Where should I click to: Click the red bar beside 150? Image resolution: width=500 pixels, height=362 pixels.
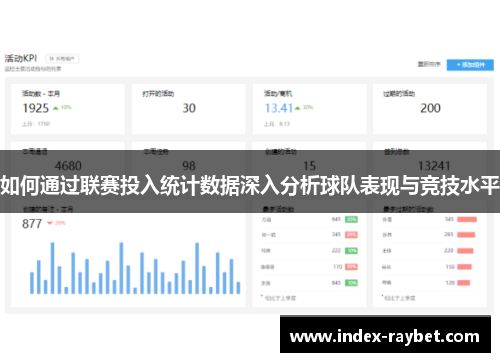pyautogui.click(x=464, y=267)
